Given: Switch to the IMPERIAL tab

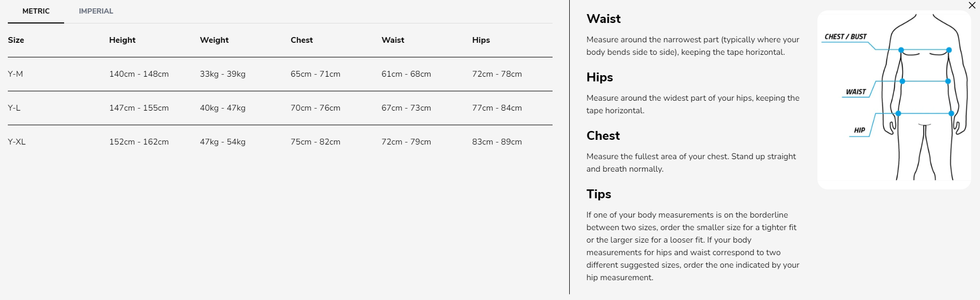Looking at the screenshot, I should [96, 11].
